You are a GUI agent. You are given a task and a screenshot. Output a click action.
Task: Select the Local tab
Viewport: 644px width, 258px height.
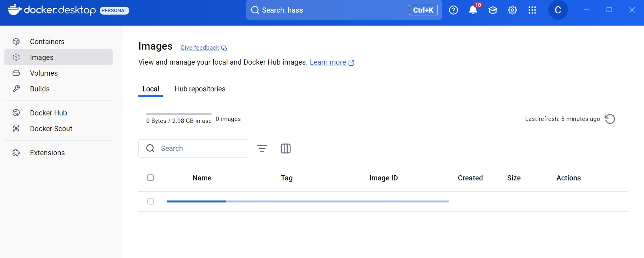click(x=151, y=89)
